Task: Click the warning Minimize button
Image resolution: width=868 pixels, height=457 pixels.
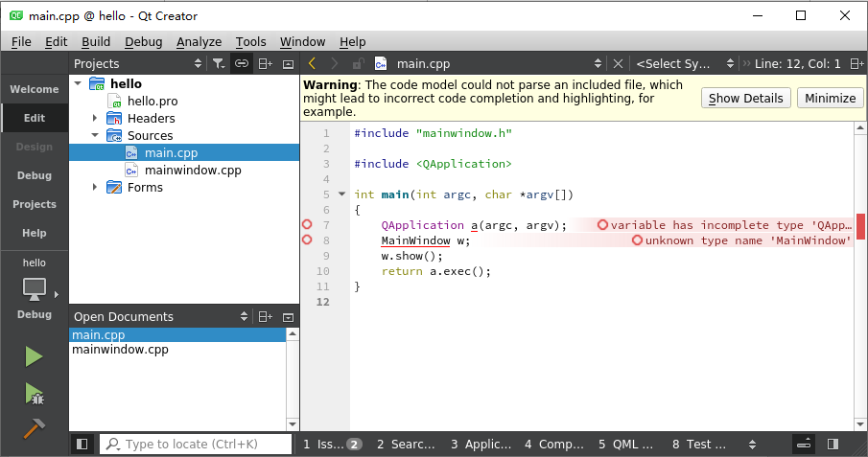Action: click(830, 98)
